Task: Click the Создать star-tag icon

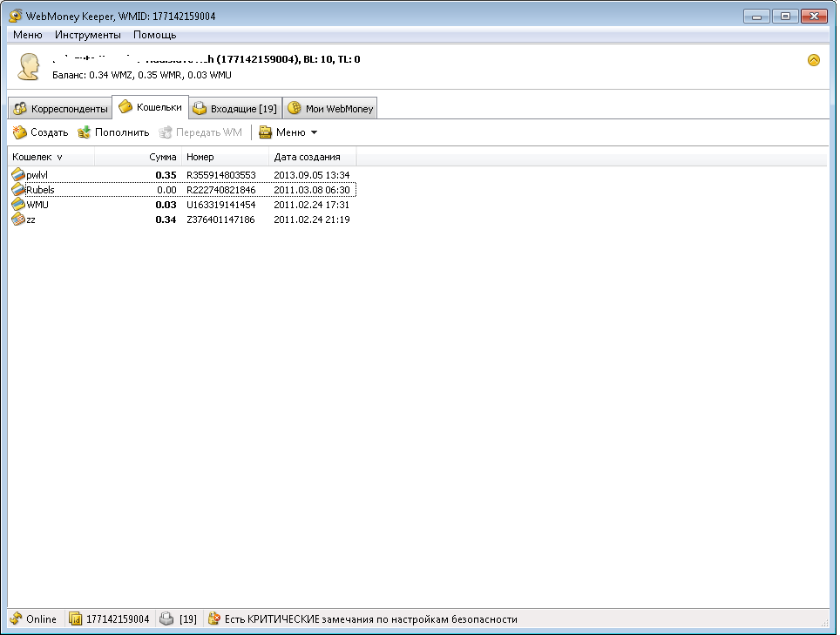Action: coord(20,132)
